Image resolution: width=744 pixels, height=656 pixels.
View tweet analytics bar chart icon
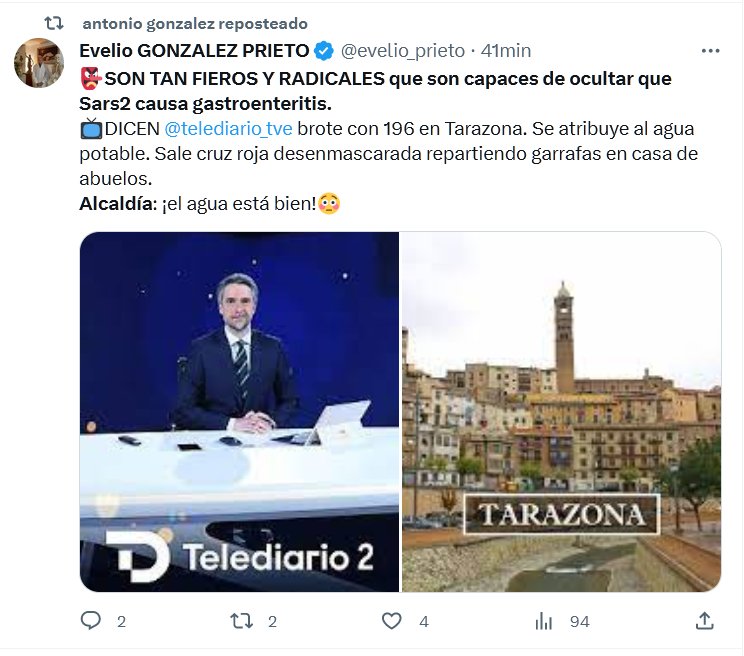point(543,620)
